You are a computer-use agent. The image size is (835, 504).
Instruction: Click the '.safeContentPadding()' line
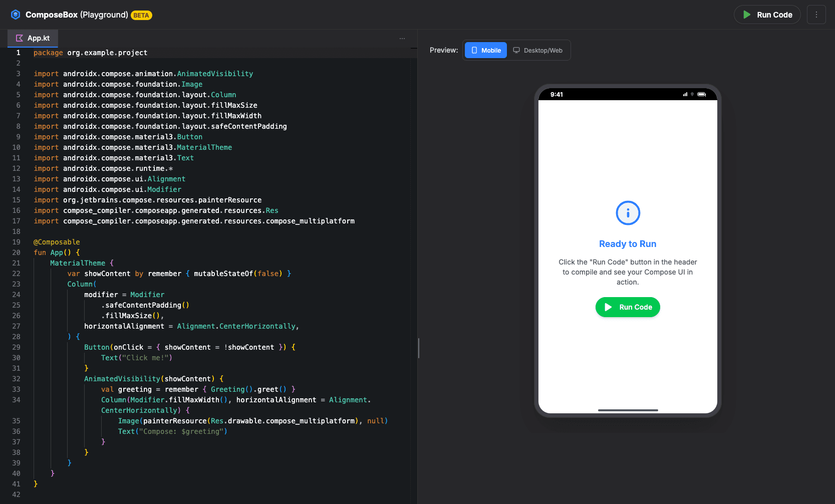pyautogui.click(x=145, y=305)
